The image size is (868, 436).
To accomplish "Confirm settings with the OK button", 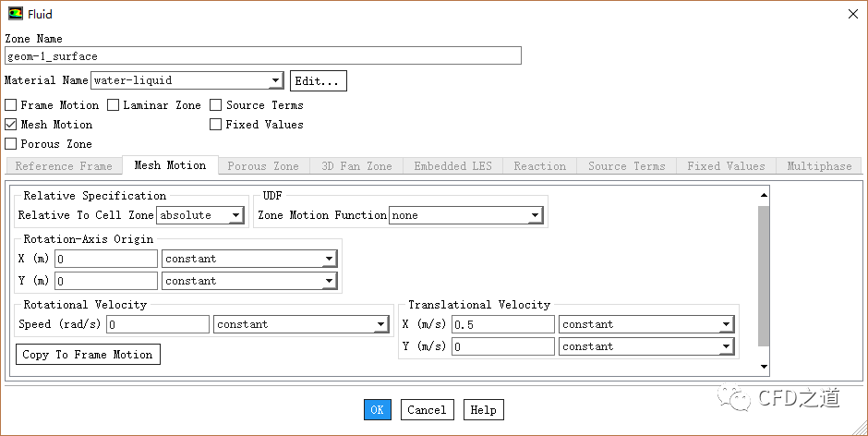I will 378,410.
